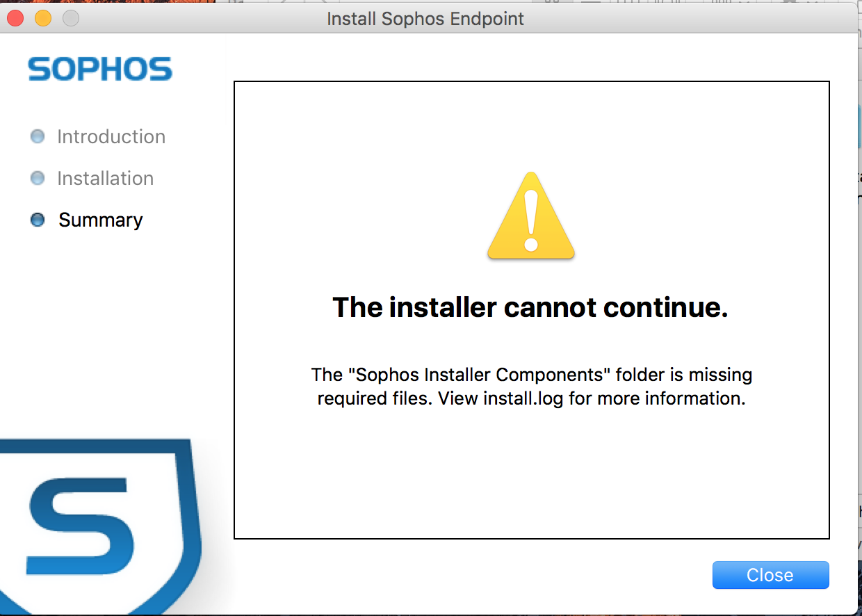Viewport: 862px width, 616px height.
Task: Click the SOPHOS wordmark logo
Action: point(100,70)
